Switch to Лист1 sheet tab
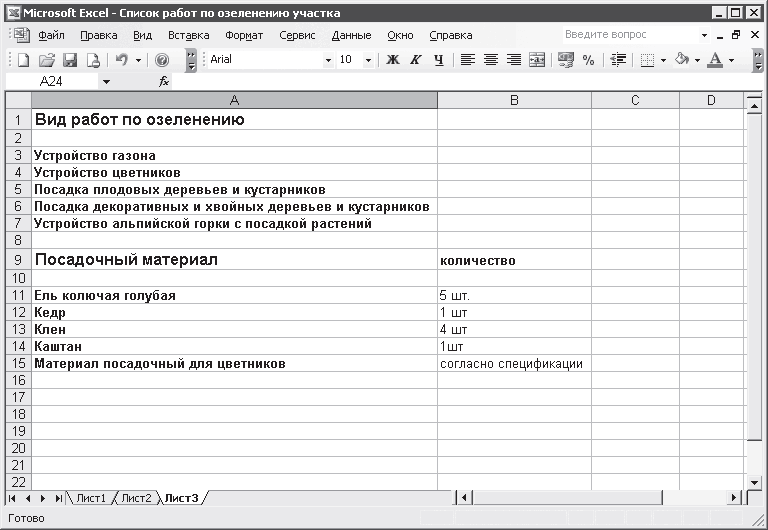The height and width of the screenshot is (530, 768). 91,498
